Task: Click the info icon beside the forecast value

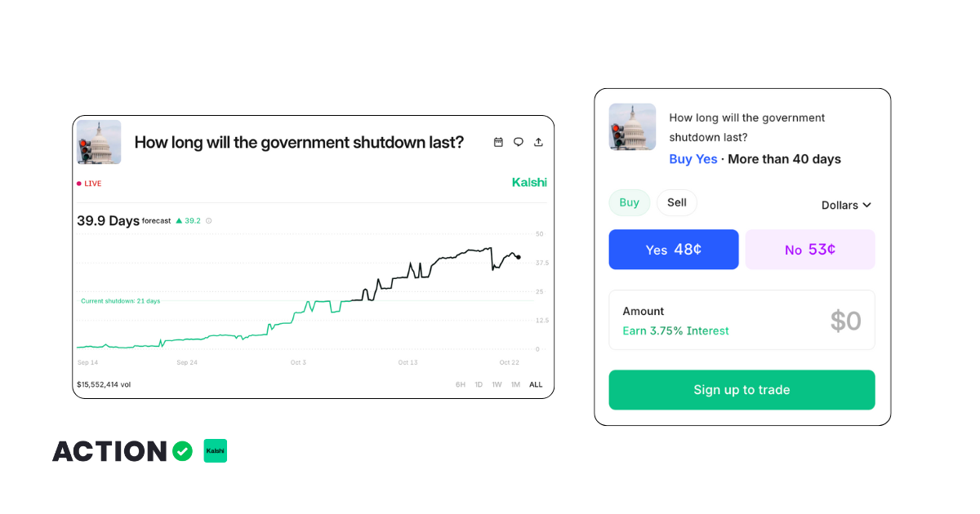Action: pos(211,220)
